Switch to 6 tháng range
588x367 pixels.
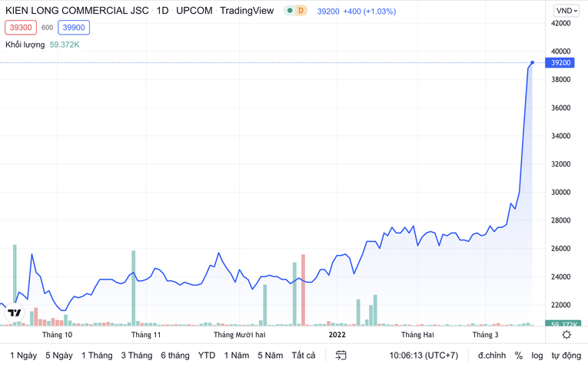(x=175, y=355)
